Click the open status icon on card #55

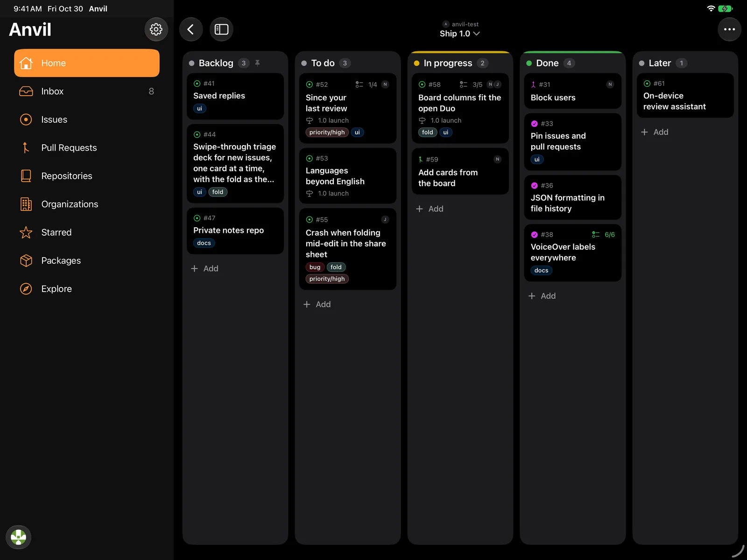pos(310,220)
